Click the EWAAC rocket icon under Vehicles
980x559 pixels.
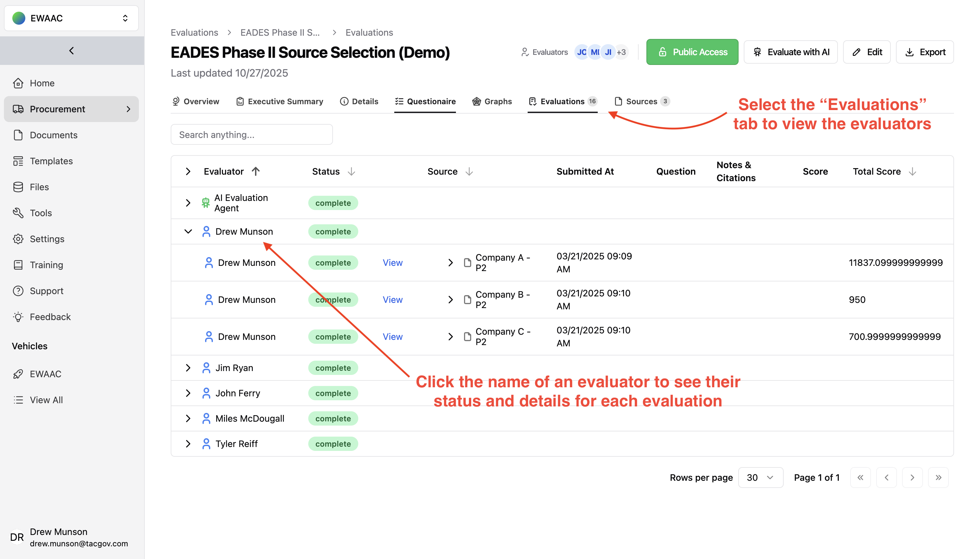pos(18,374)
